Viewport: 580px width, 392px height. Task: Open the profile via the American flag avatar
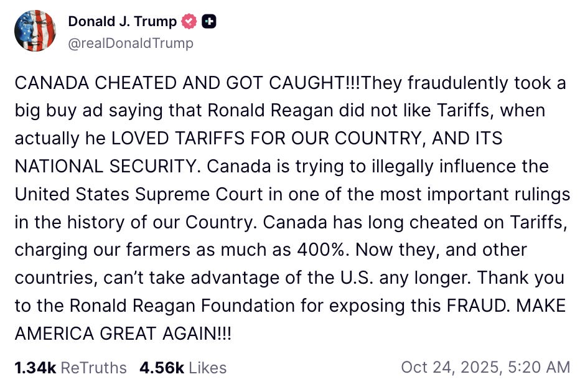click(35, 30)
